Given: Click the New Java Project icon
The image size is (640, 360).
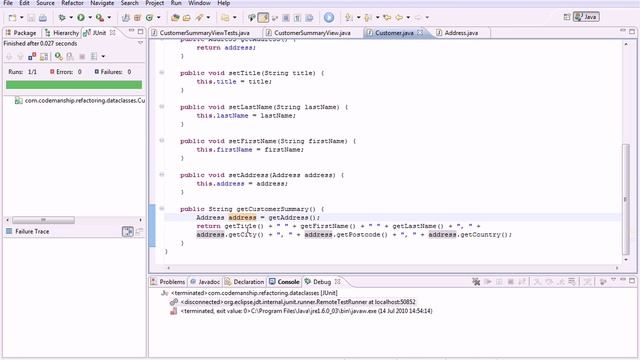Looking at the screenshot, I should [126, 18].
